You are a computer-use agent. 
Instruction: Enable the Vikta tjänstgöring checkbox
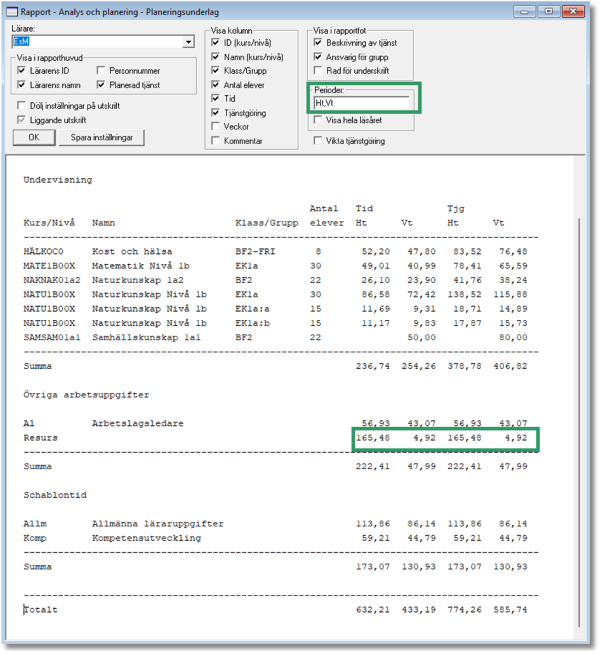pyautogui.click(x=319, y=141)
